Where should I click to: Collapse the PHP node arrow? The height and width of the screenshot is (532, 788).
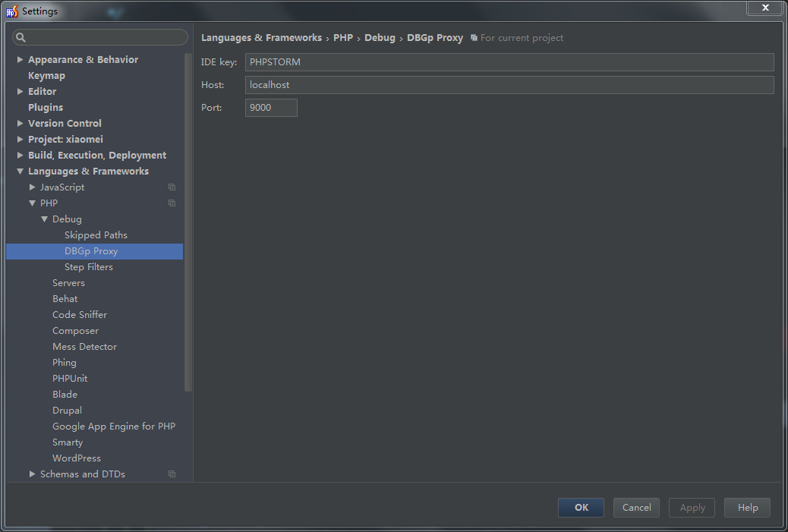[32, 203]
